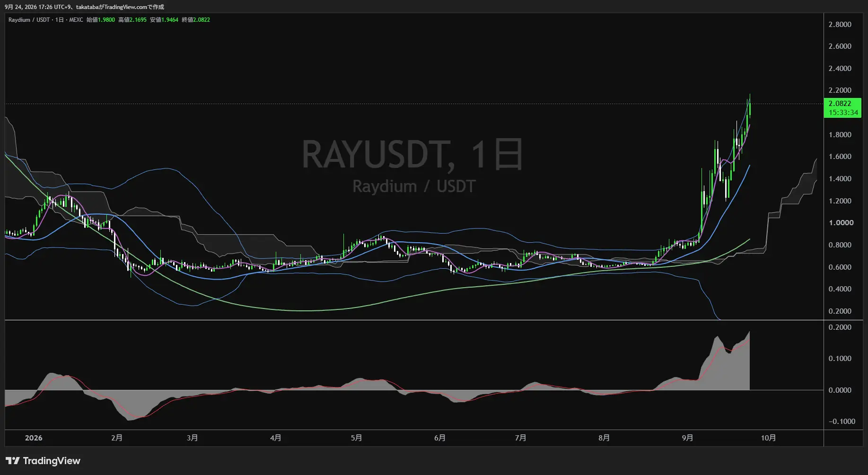Click the 9月 label on time axis
868x475 pixels.
pos(688,438)
